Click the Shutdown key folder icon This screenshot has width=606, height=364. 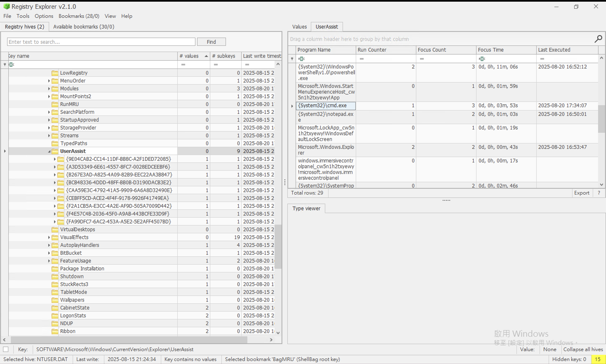click(x=55, y=276)
